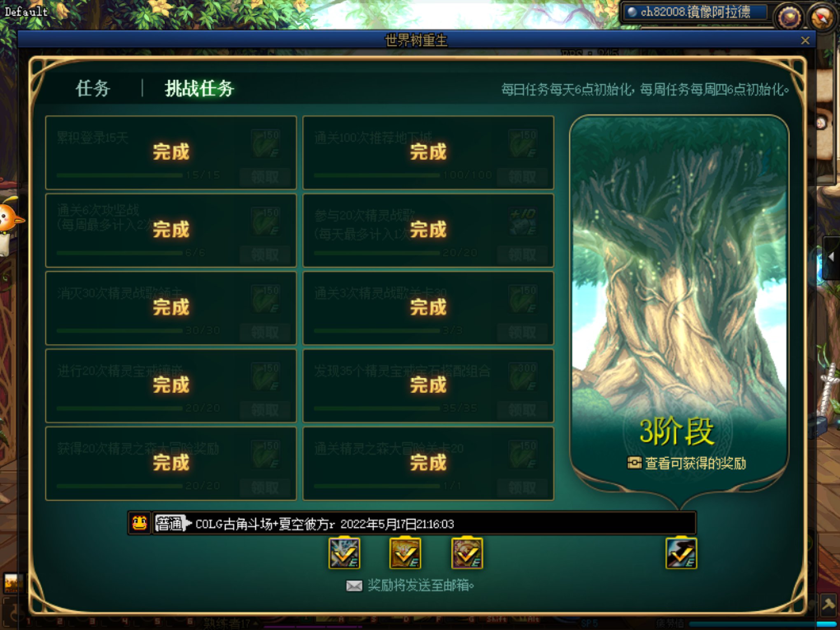
Task: Click the compass icon at top right corner
Action: [x=822, y=17]
